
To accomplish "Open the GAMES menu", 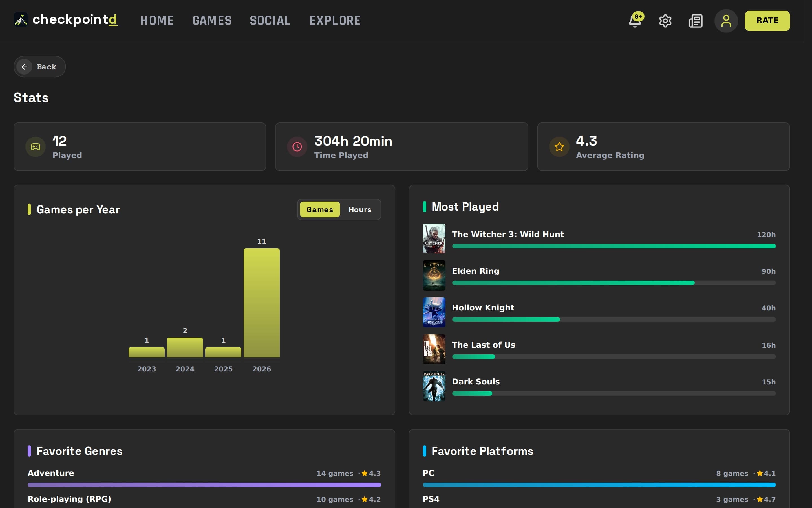I will 212,21.
